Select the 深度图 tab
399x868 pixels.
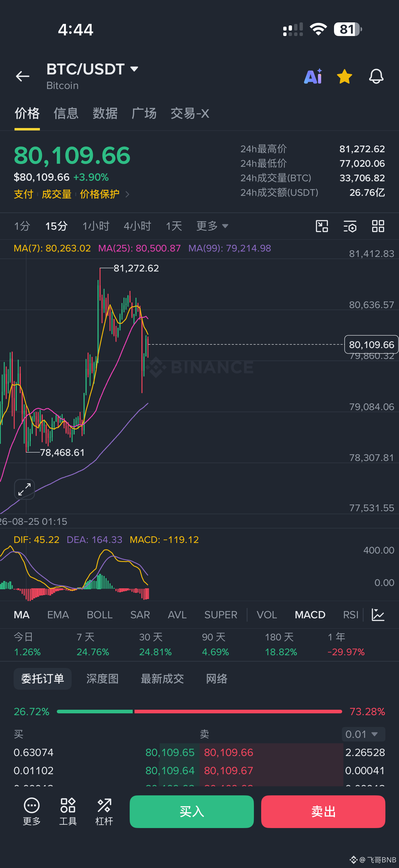[x=102, y=679]
